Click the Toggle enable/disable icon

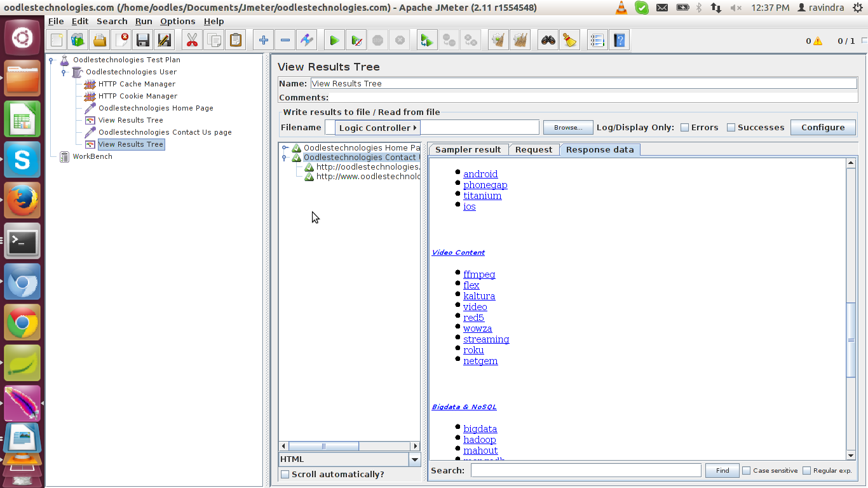[307, 41]
